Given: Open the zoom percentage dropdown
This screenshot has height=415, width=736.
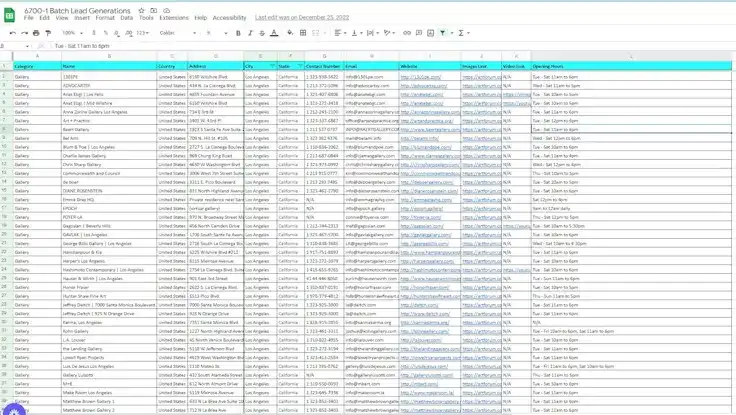Looking at the screenshot, I should [x=72, y=33].
